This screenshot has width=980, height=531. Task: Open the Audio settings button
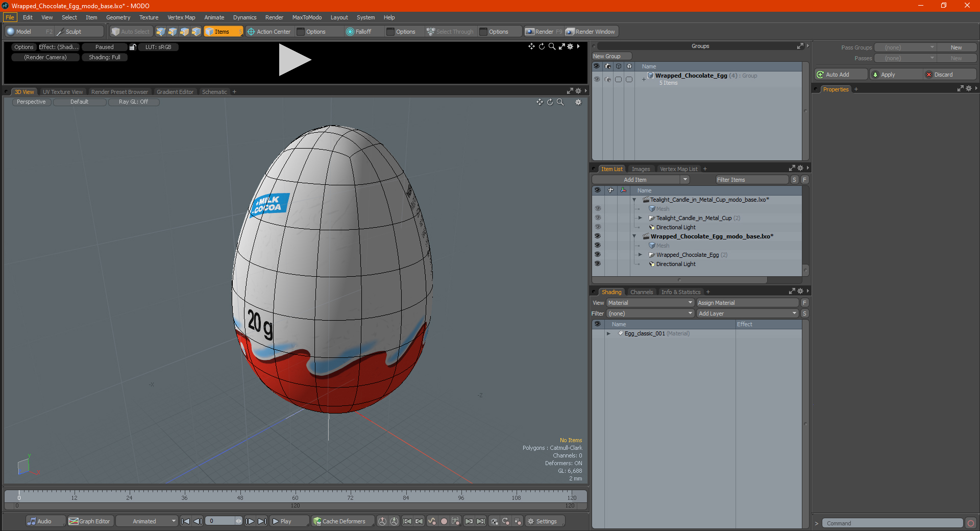(45, 521)
